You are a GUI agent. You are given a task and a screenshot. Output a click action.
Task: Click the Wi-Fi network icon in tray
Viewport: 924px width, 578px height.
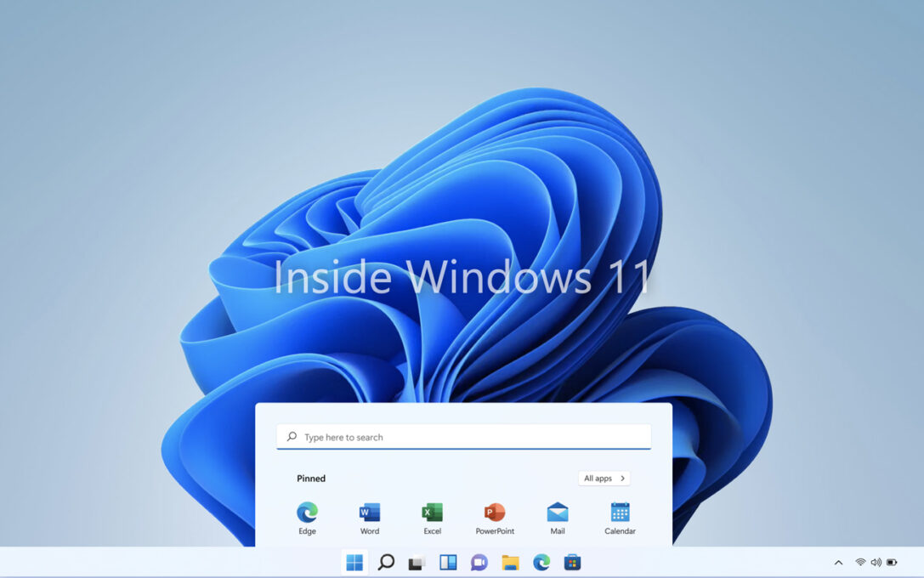tap(860, 563)
